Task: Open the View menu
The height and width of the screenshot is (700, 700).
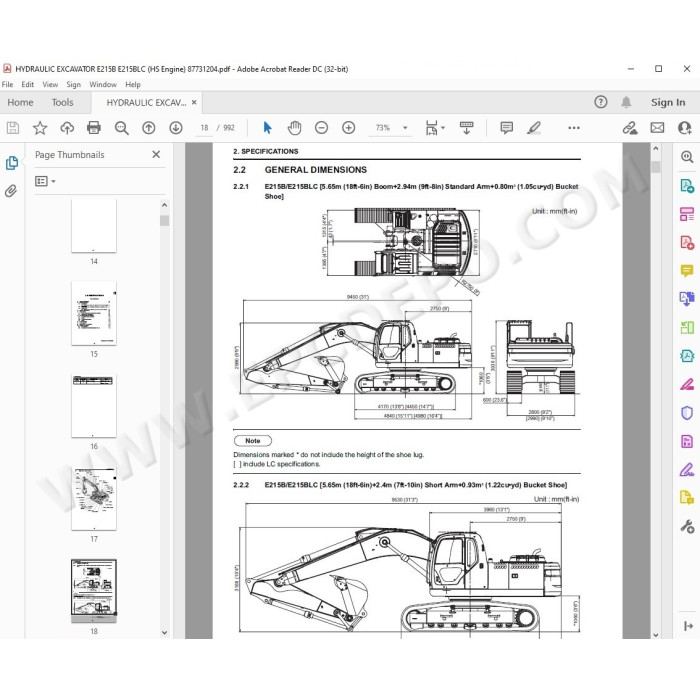Action: 50,84
